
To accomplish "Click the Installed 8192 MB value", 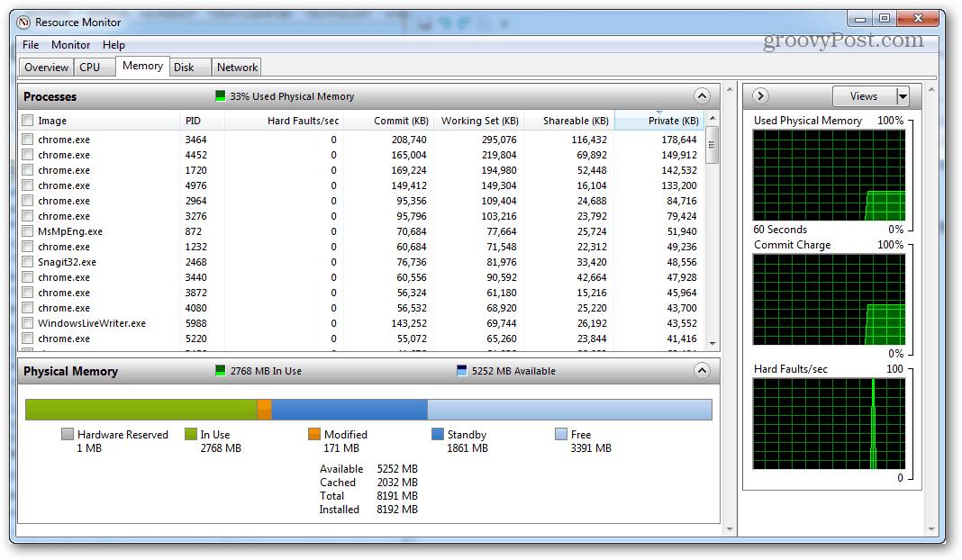I will click(x=397, y=509).
